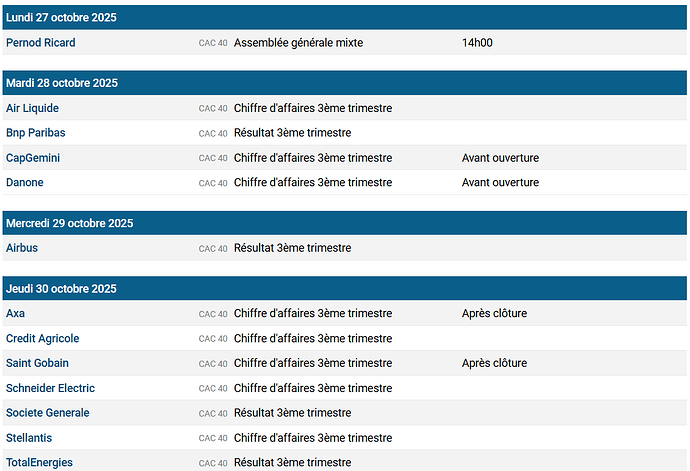Screen dimensions: 690x471
Task: Open the CapGemini company link
Action: (33, 158)
